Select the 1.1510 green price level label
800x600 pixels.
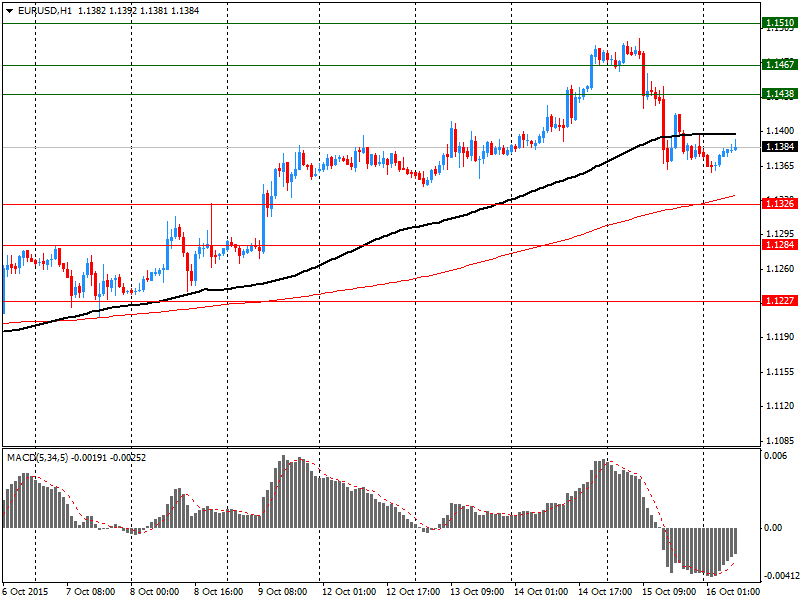point(779,22)
